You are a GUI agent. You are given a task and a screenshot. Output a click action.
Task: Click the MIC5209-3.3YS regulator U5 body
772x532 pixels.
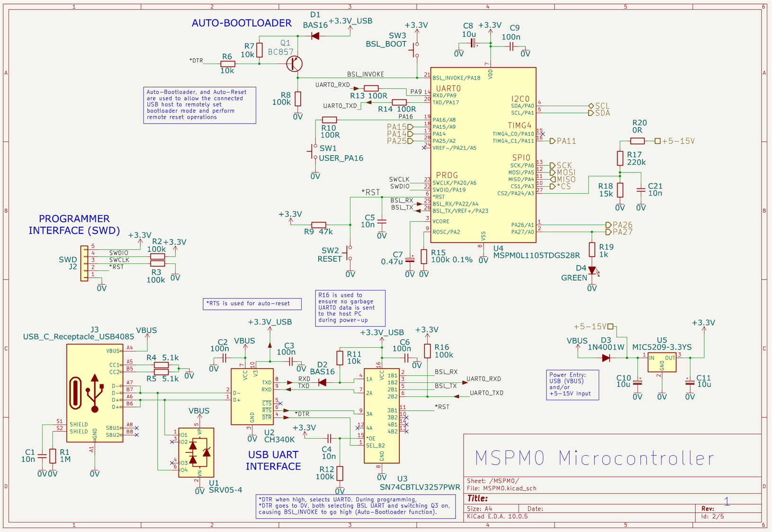[662, 362]
